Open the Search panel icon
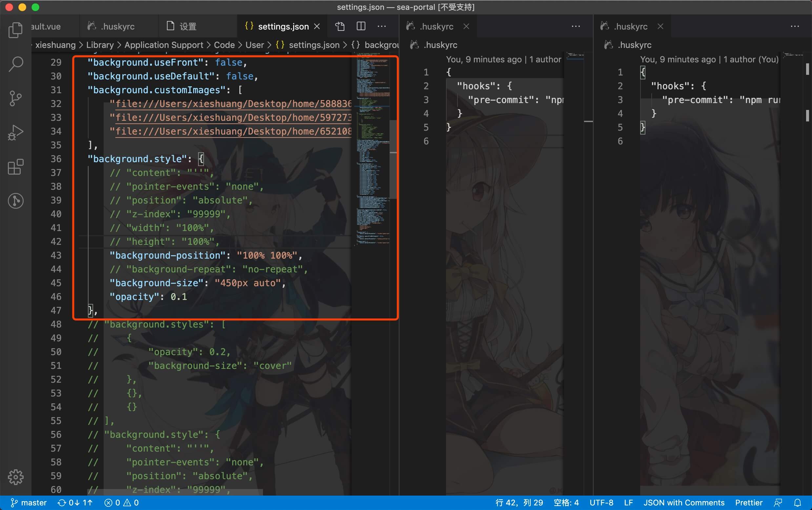This screenshot has height=510, width=812. coord(15,63)
